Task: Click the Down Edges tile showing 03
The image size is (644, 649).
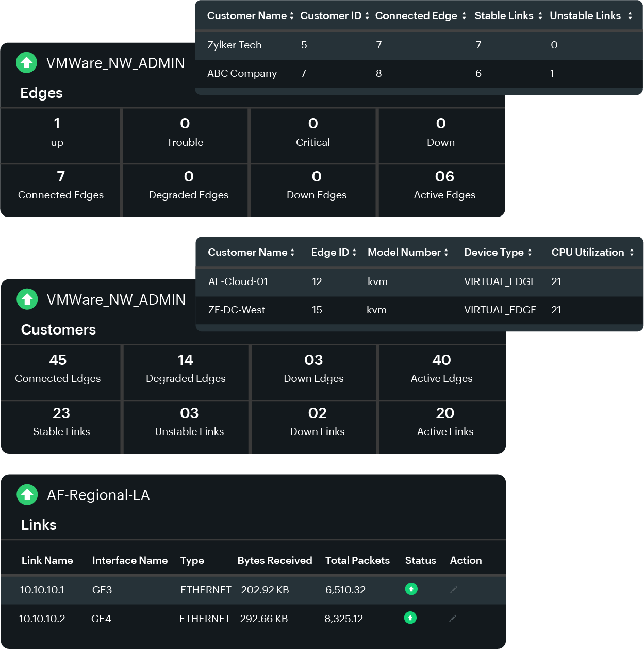Action: click(313, 369)
